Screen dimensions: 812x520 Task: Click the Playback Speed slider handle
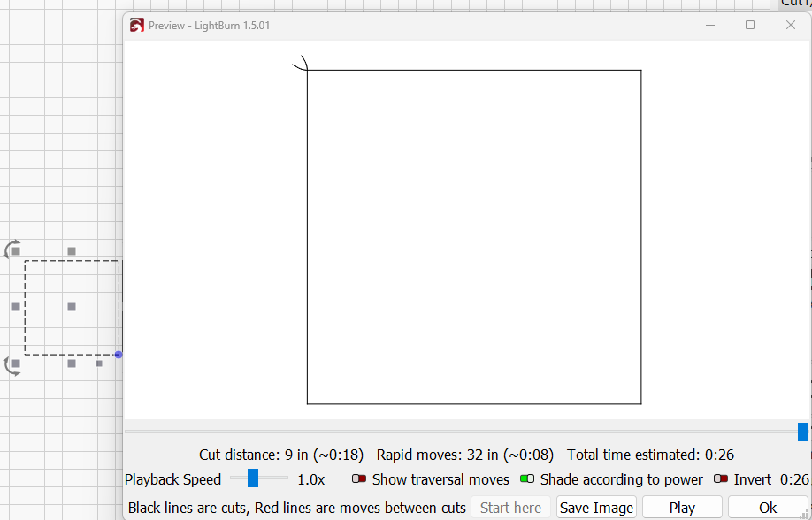click(253, 478)
